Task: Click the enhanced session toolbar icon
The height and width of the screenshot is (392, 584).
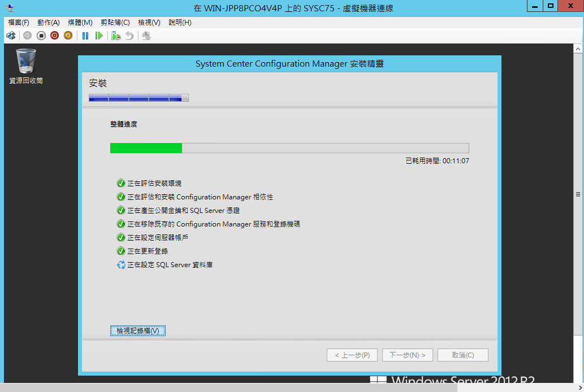Action: tap(146, 36)
